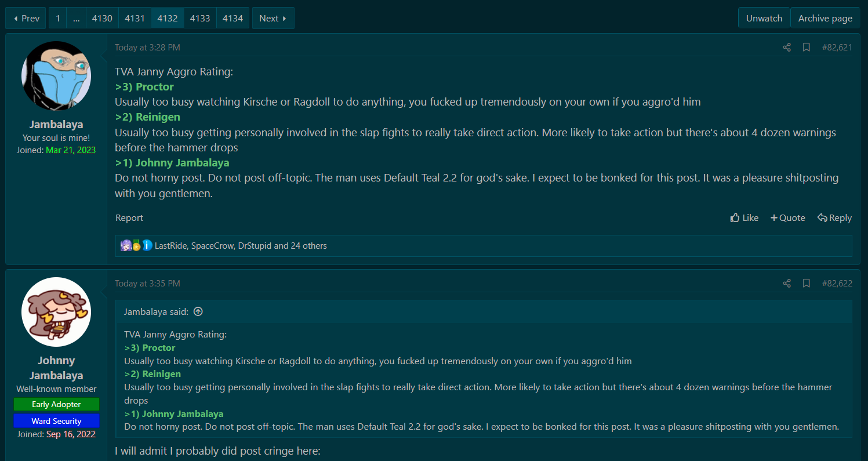Like Jambalaya's post with thumbs-up
Viewport: 868px width, 461px height.
[x=744, y=218]
